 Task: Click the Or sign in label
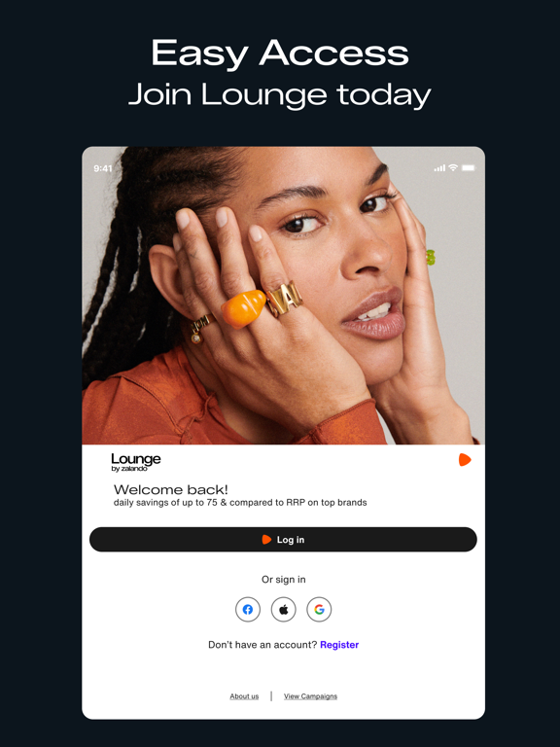(283, 580)
